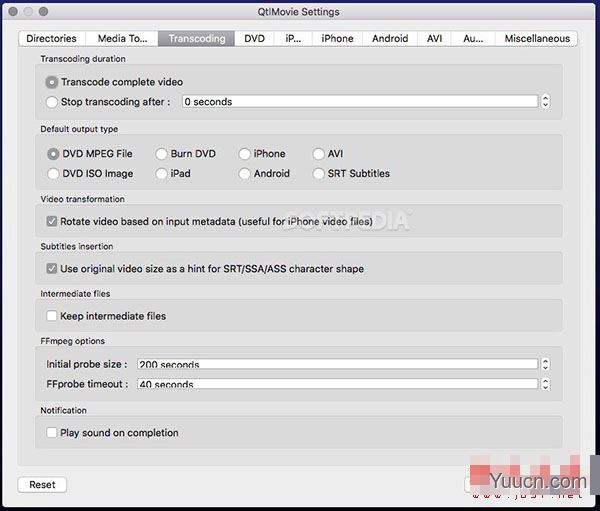Adjust the stop transcoding seconds stepper
Image resolution: width=600 pixels, height=511 pixels.
coord(545,102)
